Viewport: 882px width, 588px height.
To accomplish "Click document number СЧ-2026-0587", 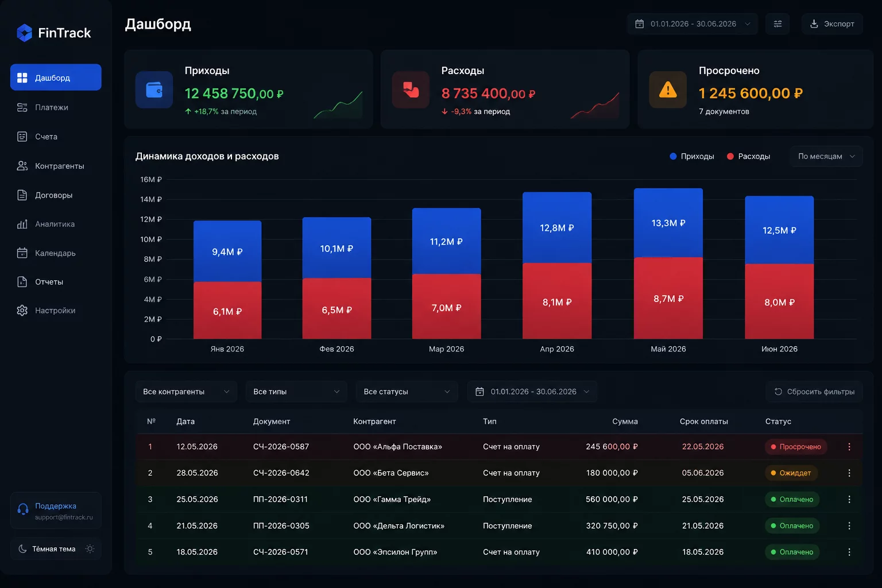I will [281, 447].
